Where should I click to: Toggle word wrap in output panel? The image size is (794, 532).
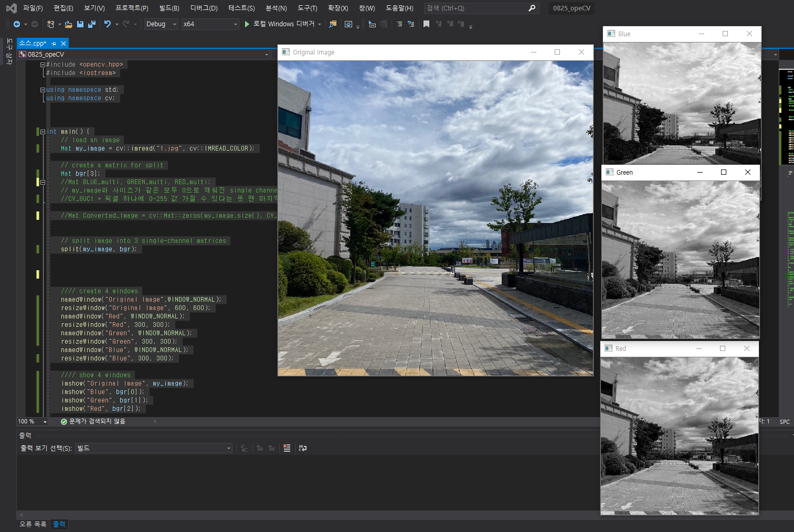tap(303, 448)
